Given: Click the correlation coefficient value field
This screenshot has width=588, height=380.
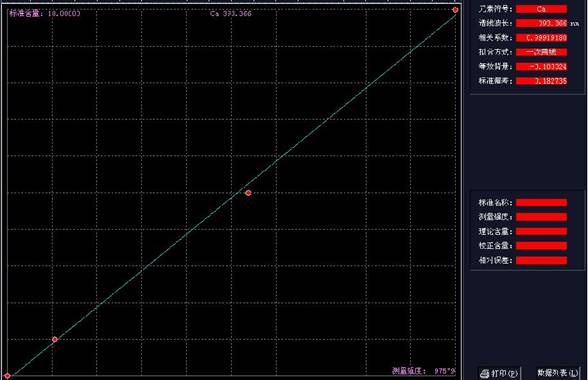Looking at the screenshot, I should click(541, 38).
